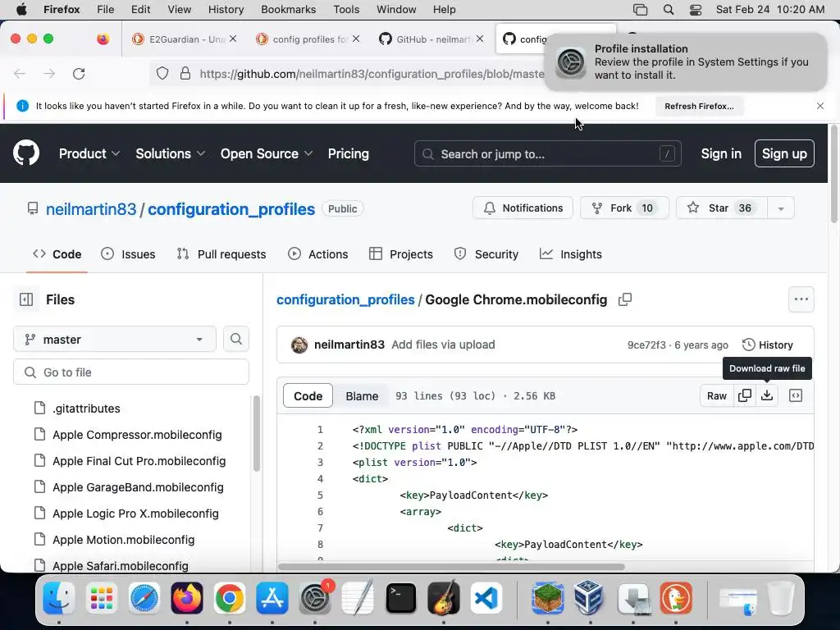840x630 pixels.
Task: Select the Code view toggle
Action: pyautogui.click(x=308, y=396)
